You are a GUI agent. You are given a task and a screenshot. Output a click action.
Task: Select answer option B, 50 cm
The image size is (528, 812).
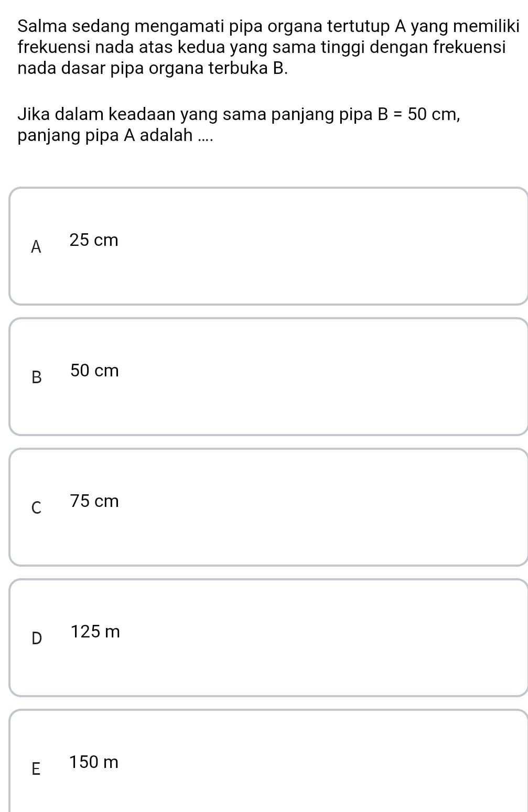[268, 376]
